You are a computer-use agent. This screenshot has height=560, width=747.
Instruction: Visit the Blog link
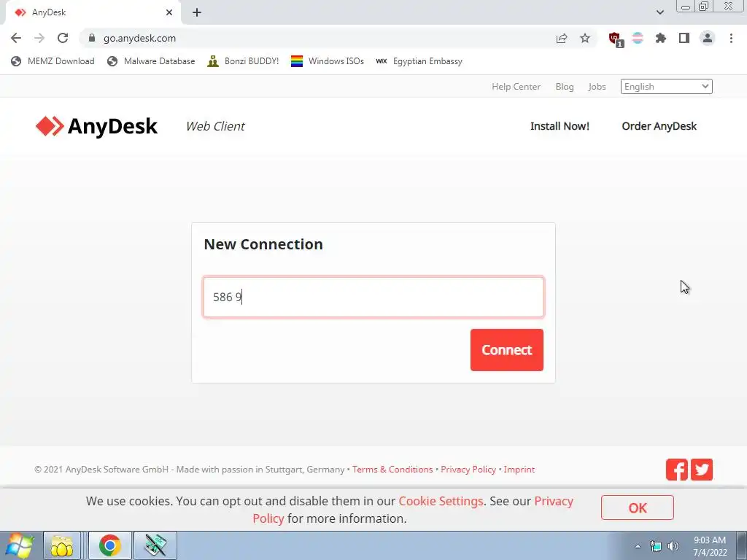565,87
